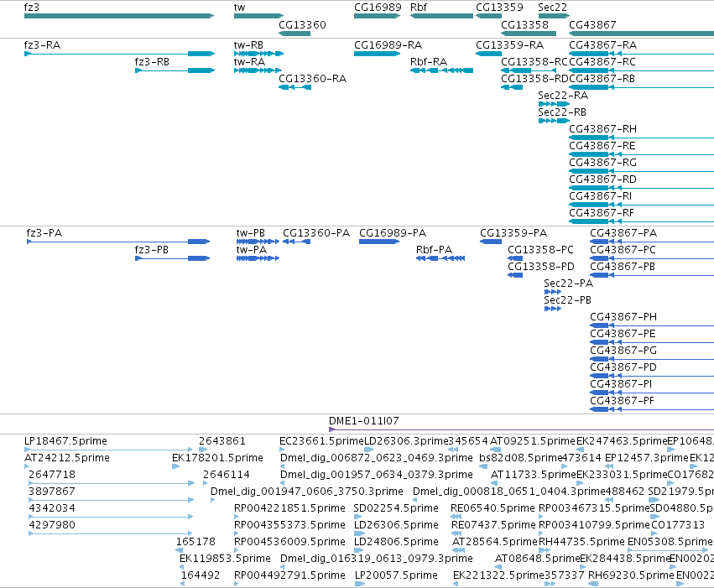
Task: Click the LP18467.5prime EST alignment
Action: (108, 450)
